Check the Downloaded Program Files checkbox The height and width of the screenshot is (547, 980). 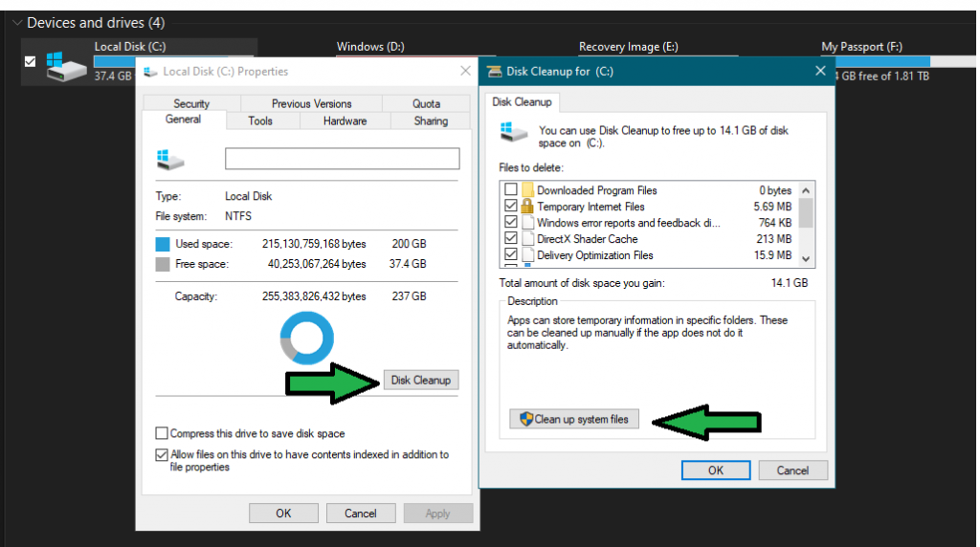(511, 189)
